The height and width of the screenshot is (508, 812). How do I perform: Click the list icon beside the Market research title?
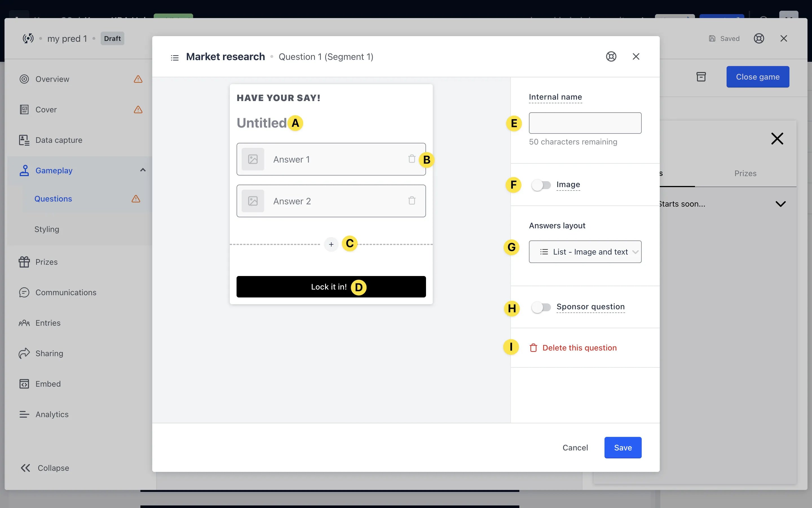pyautogui.click(x=175, y=58)
